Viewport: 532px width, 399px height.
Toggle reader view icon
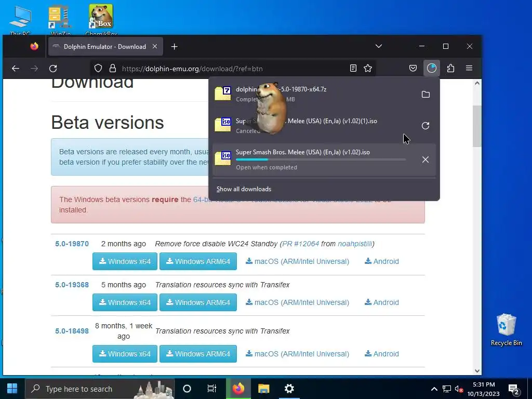point(353,69)
